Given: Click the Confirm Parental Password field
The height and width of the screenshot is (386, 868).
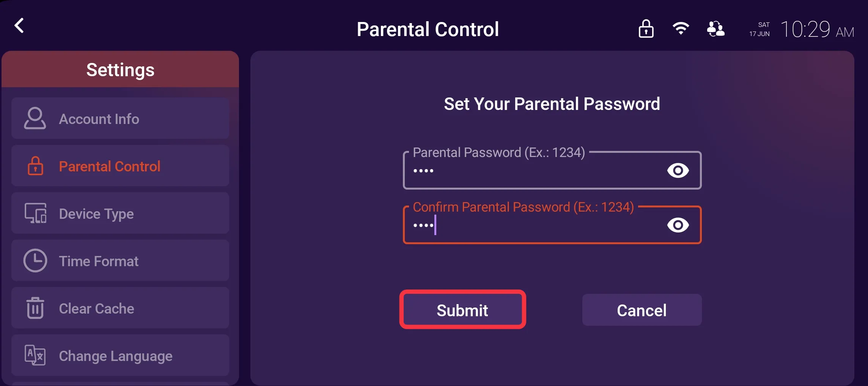Looking at the screenshot, I should point(552,225).
